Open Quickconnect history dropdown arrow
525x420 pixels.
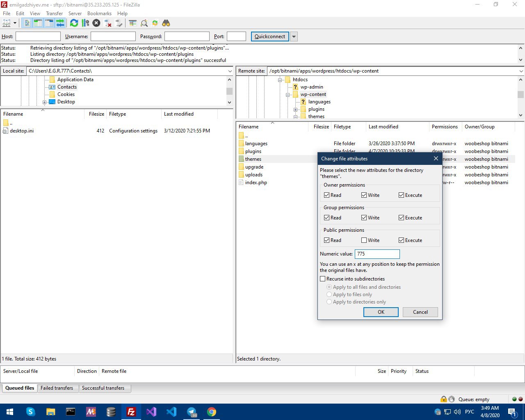pyautogui.click(x=294, y=37)
